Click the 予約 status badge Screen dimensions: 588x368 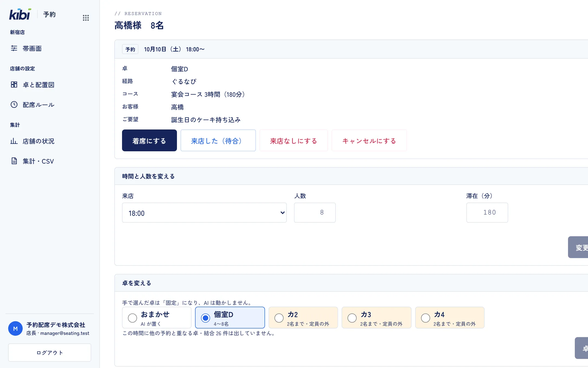130,49
